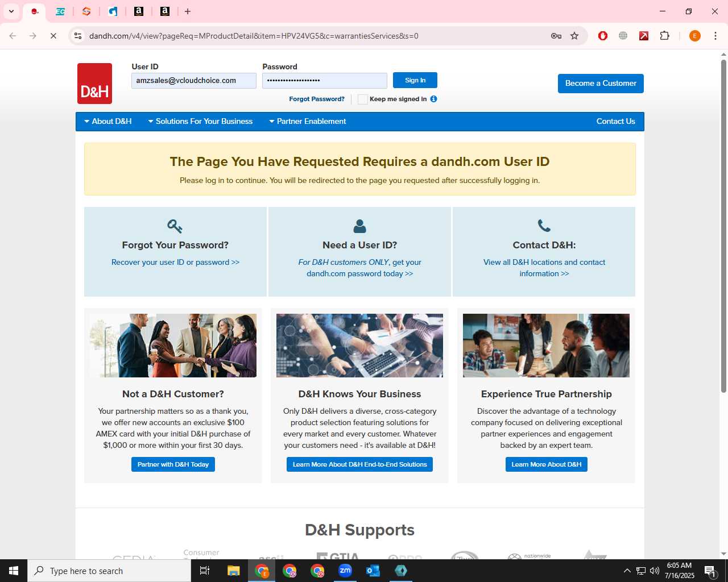Viewport: 728px width, 582px height.
Task: Click the handshake photo thumbnail
Action: [x=173, y=346]
